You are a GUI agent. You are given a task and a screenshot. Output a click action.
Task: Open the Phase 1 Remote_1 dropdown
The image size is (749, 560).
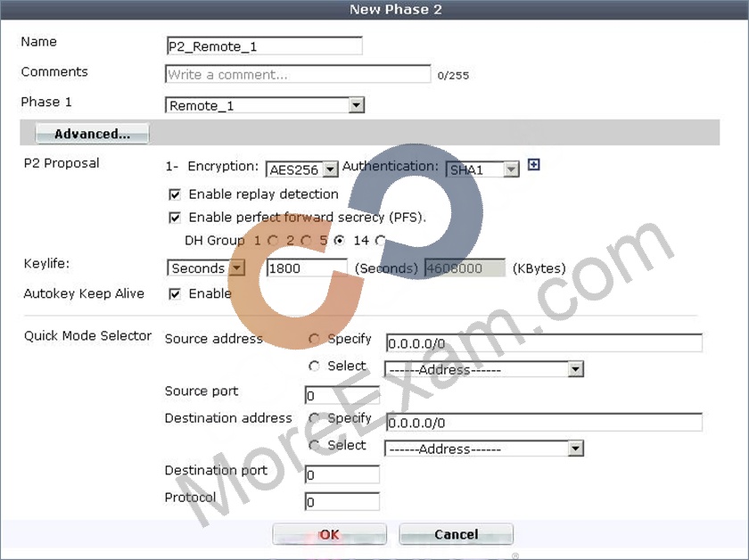click(x=265, y=105)
